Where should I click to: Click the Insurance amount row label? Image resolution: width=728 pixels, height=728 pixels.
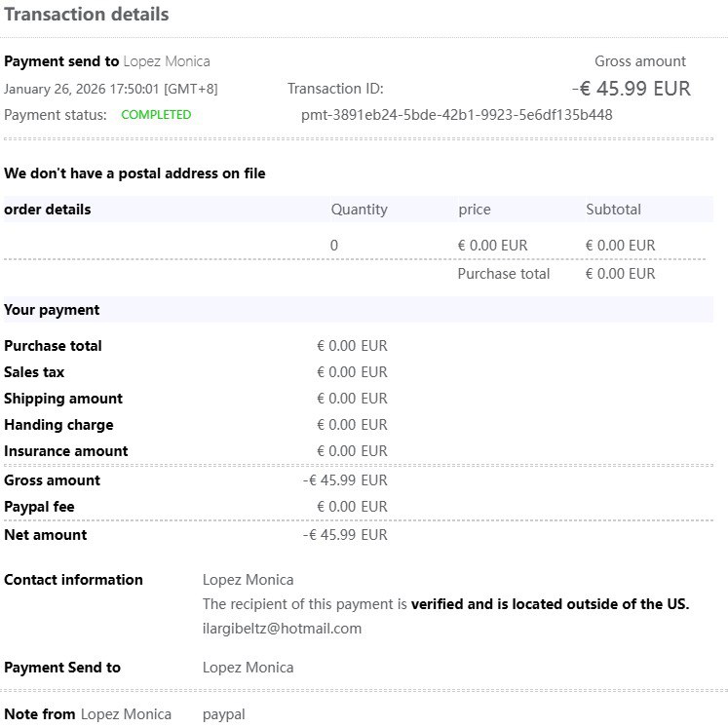click(x=66, y=451)
